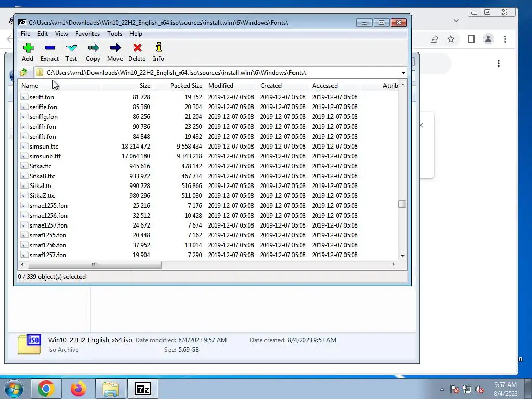Open the browser three-dot menu
Viewport: 532px width, 399px height.
coord(505,39)
